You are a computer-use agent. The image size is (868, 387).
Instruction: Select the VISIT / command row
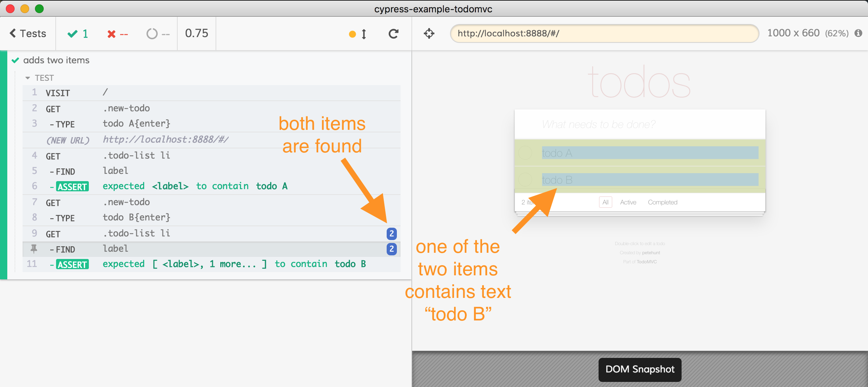pyautogui.click(x=211, y=93)
